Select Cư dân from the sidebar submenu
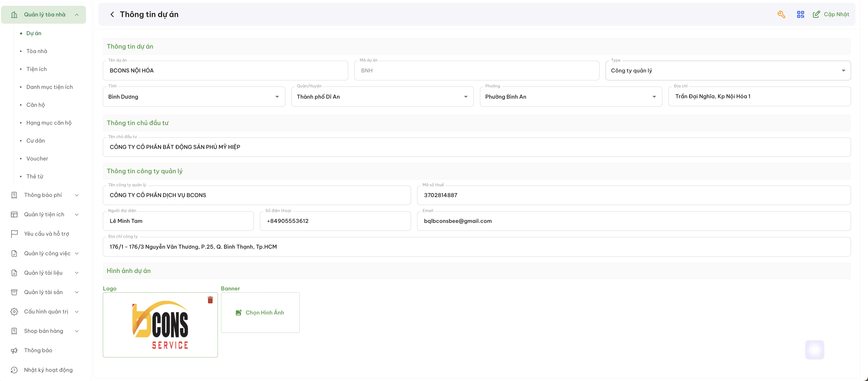Screen dimensions: 868x381 coord(36,141)
